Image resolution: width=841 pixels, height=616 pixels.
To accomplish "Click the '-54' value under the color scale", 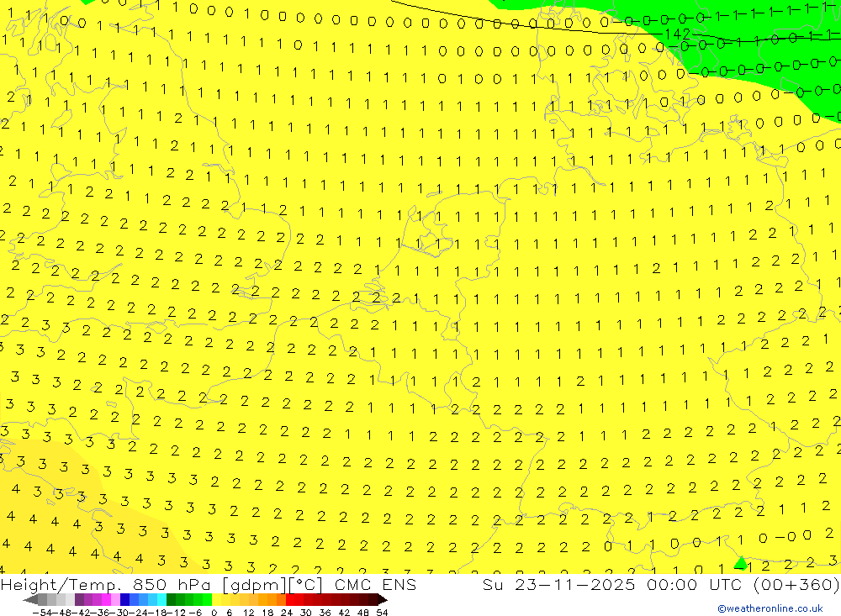I will coord(42,613).
